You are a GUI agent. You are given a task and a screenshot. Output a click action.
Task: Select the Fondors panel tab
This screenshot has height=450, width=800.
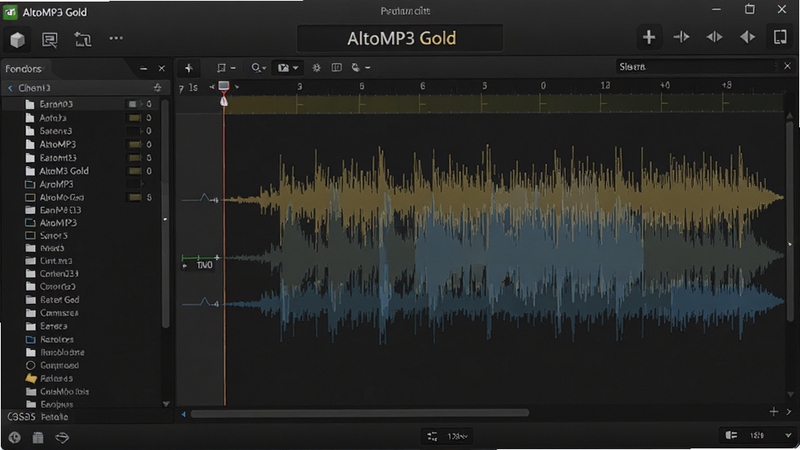tap(23, 69)
